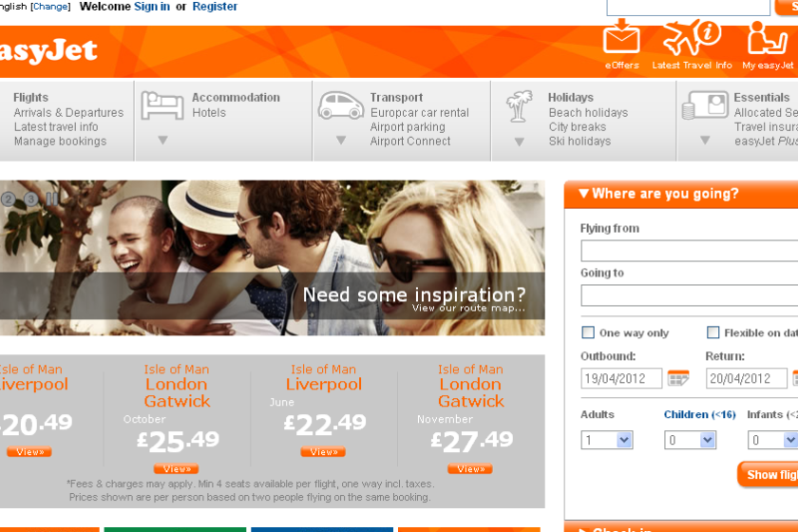Open the Holidays menu heading
The height and width of the screenshot is (532, 798).
pyautogui.click(x=571, y=97)
